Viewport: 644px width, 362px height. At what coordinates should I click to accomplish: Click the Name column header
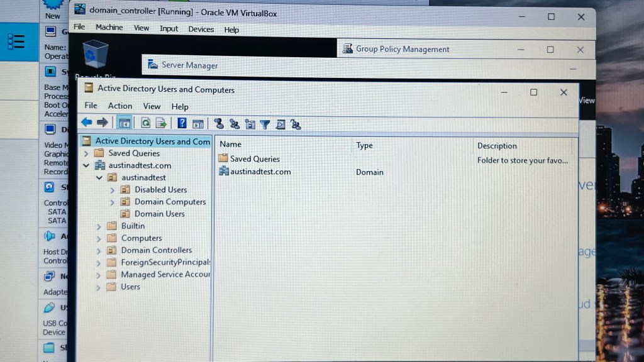pos(231,144)
